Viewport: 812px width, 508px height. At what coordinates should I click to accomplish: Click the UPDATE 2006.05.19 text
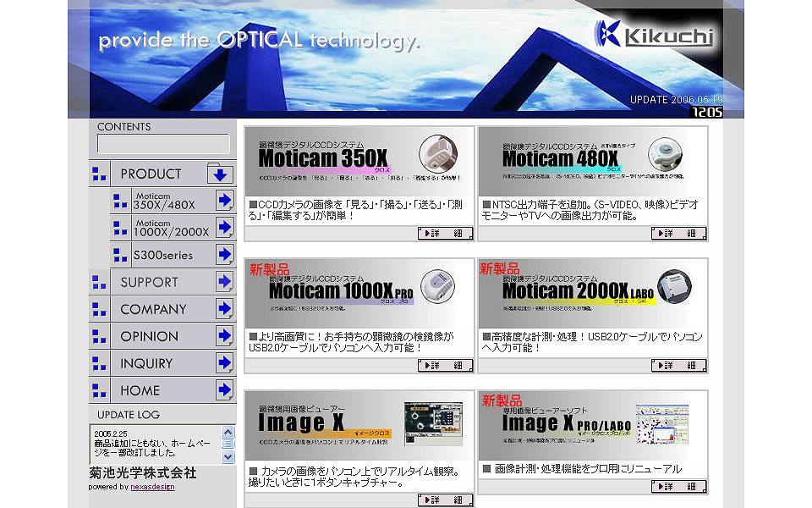click(x=676, y=100)
